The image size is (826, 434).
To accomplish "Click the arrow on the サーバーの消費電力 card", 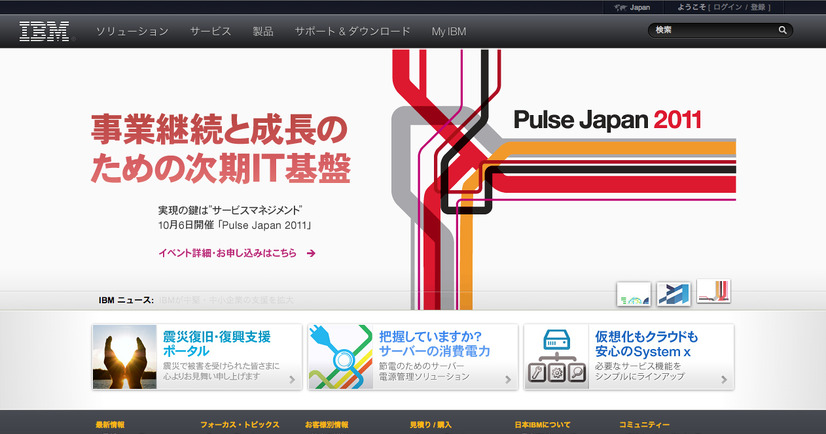I will [508, 379].
